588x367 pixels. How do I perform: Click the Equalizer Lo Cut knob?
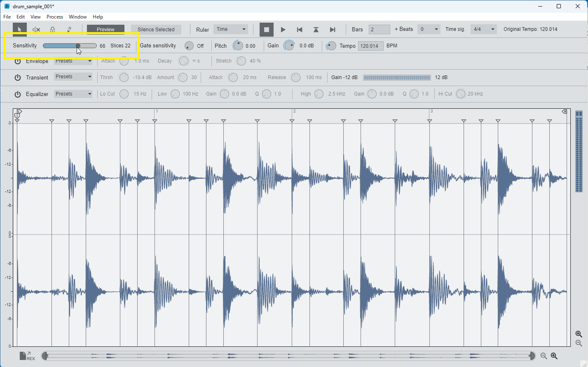pyautogui.click(x=124, y=94)
